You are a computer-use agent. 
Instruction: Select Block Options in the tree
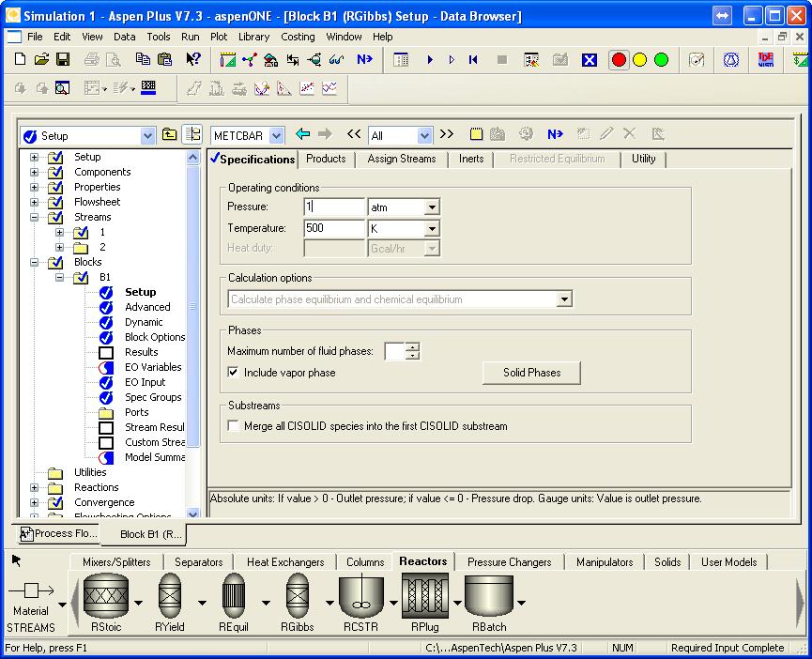pyautogui.click(x=155, y=337)
